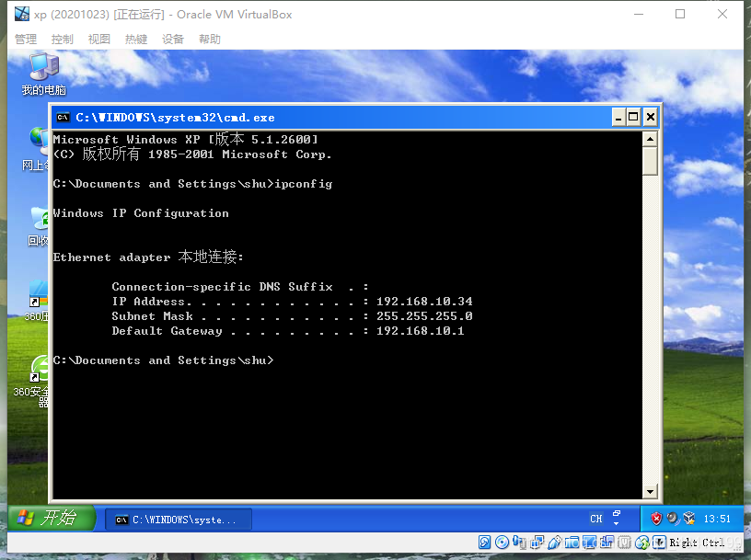Click the display settings status icon

click(x=589, y=542)
